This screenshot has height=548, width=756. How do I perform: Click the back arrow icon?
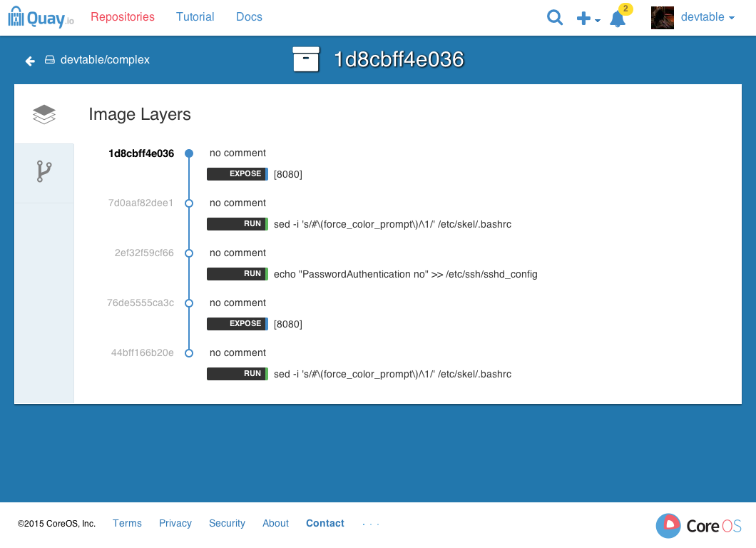point(30,61)
